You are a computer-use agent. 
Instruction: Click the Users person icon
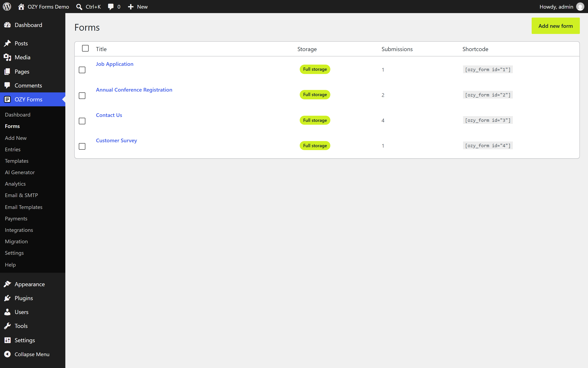tap(7, 312)
